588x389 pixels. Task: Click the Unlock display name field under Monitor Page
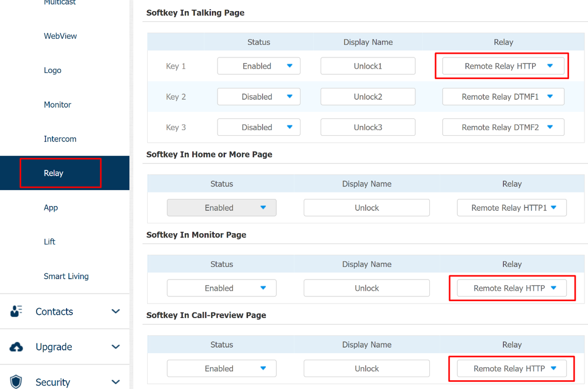(x=366, y=288)
